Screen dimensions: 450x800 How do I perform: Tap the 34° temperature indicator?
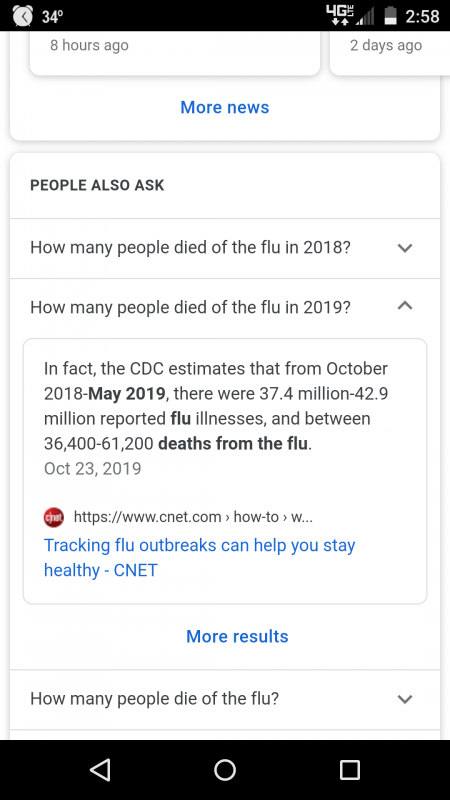pyautogui.click(x=53, y=17)
